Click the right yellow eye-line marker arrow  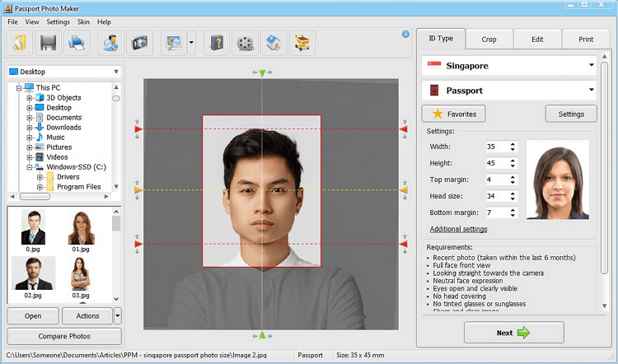pos(404,190)
